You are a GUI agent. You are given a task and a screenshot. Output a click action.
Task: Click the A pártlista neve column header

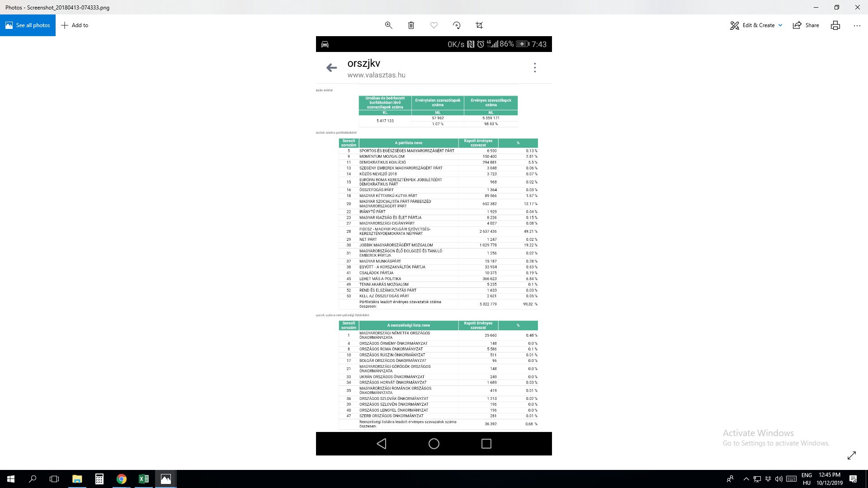(409, 143)
